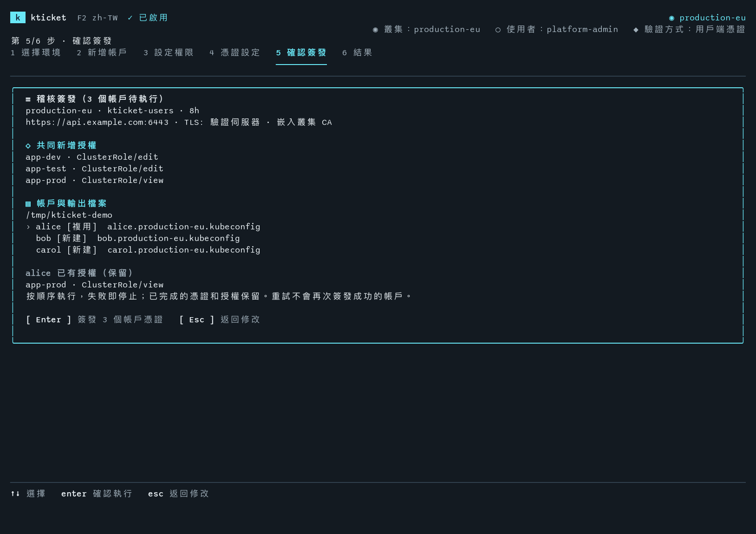Click the https://api.example.com:6443 server URL
Image resolution: width=756 pixels, height=534 pixels.
(x=97, y=122)
